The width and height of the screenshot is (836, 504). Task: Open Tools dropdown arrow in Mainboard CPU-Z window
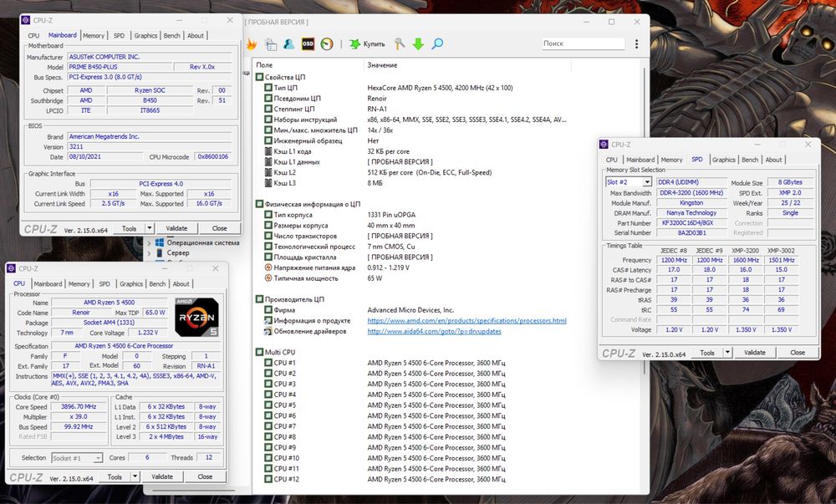150,228
